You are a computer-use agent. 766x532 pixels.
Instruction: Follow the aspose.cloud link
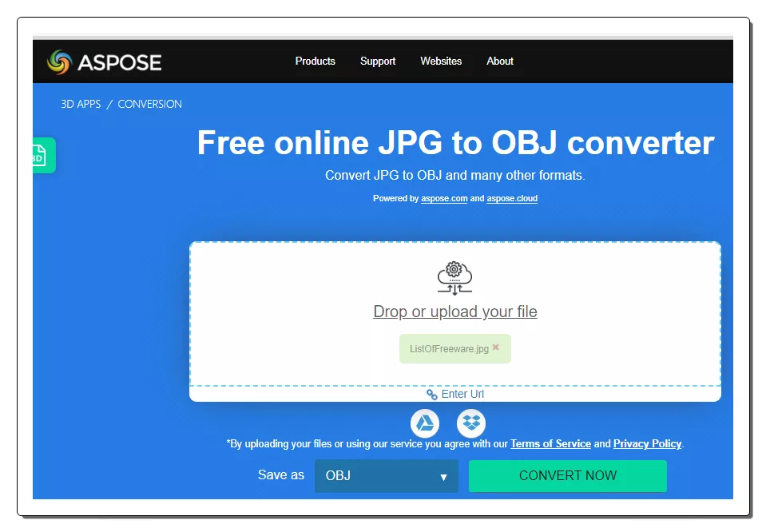pyautogui.click(x=512, y=198)
